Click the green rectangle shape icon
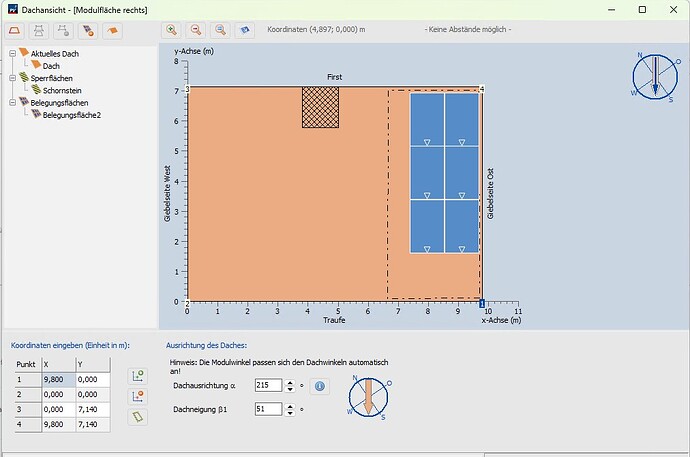690x457 pixels. point(138,417)
